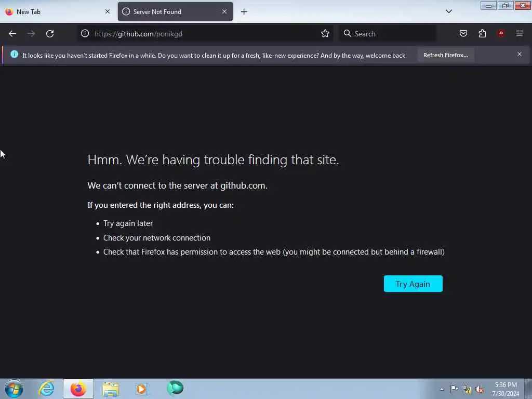Click 'Check your network connection' text

157,238
